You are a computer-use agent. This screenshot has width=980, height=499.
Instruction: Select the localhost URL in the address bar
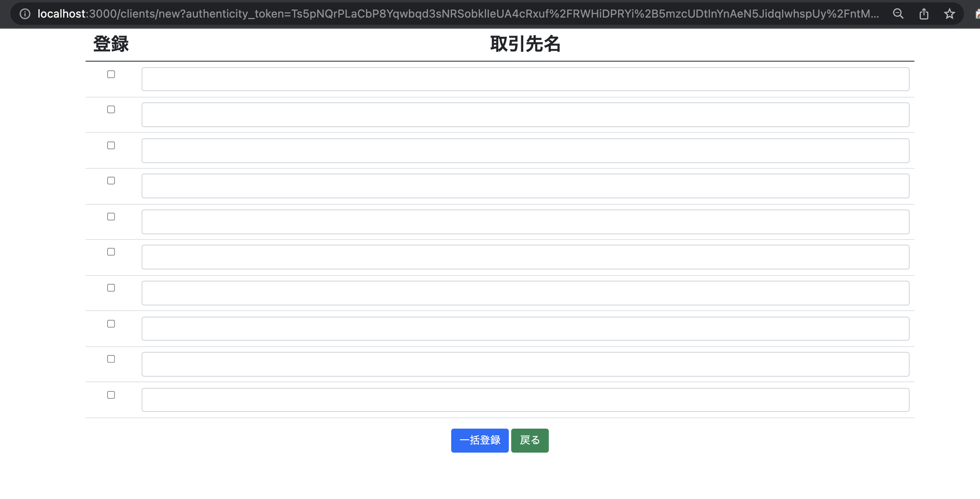coord(458,14)
